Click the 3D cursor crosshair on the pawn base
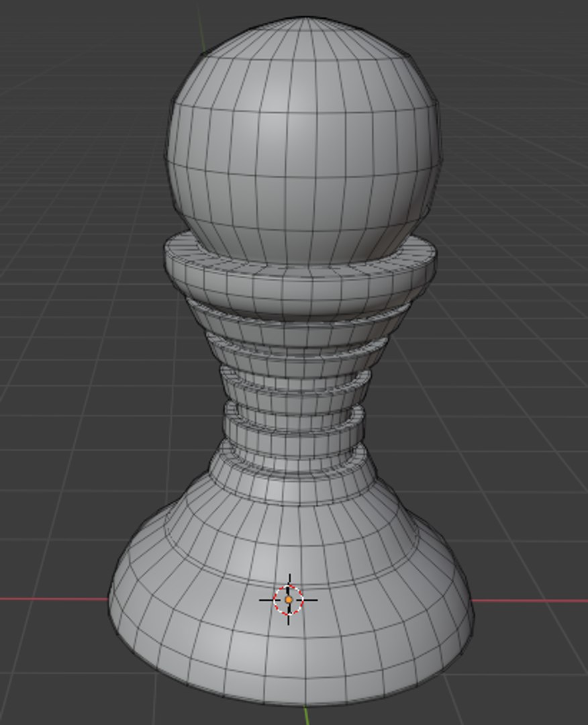 [x=289, y=599]
